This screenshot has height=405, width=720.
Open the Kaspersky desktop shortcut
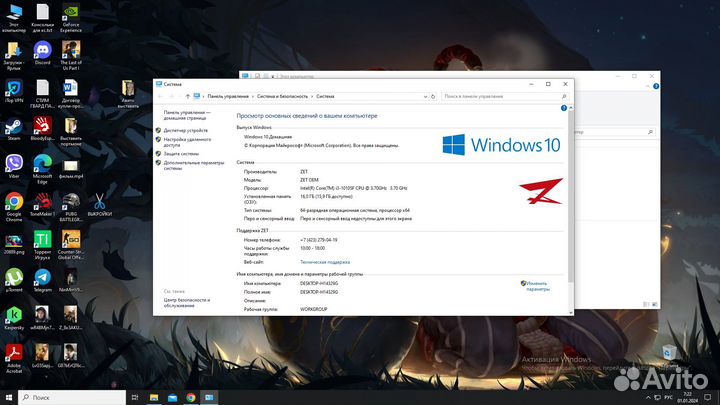tap(14, 318)
